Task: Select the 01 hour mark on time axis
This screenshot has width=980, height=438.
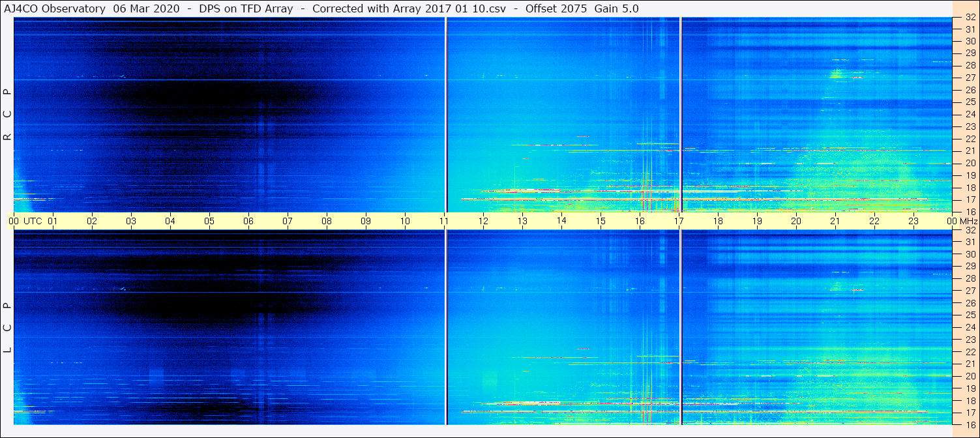Action: pyautogui.click(x=53, y=221)
